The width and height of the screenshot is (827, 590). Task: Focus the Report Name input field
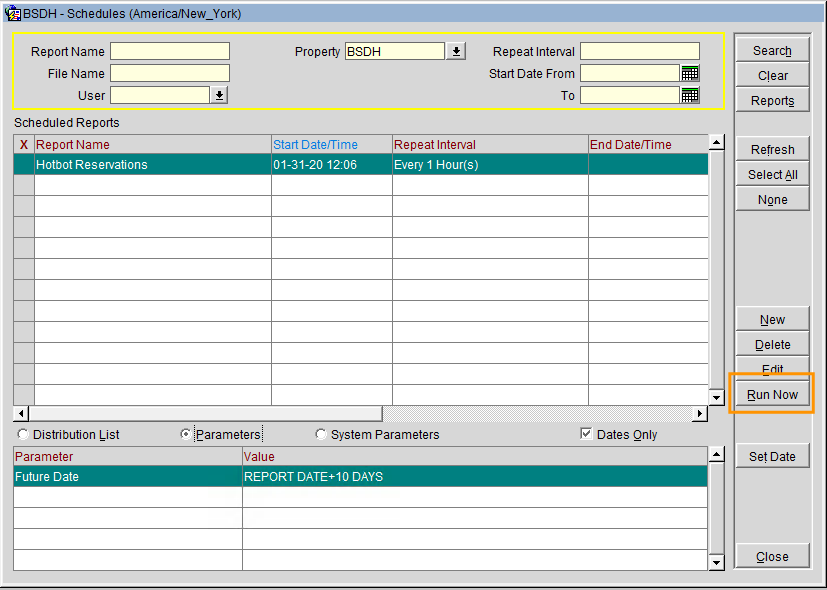point(170,51)
